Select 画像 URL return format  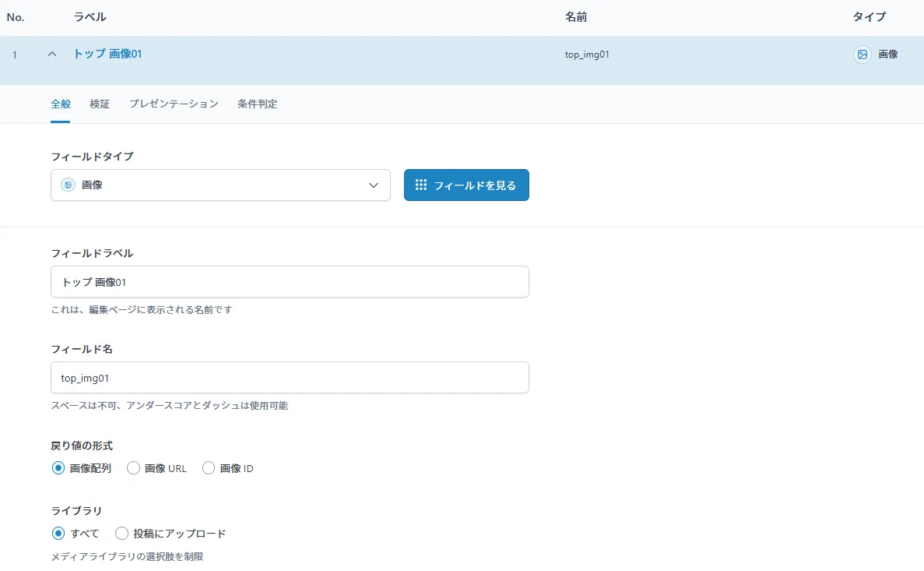133,468
